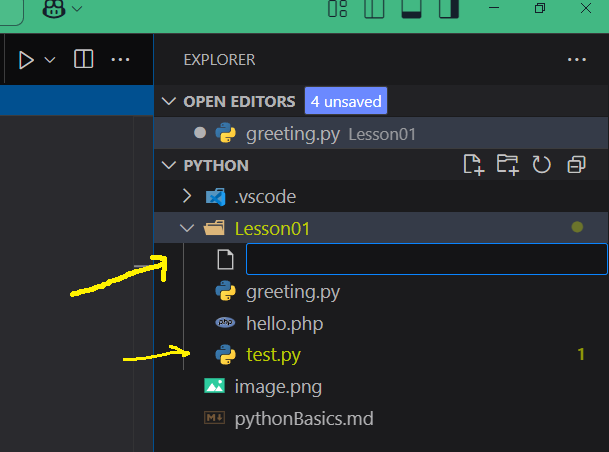The image size is (609, 452).
Task: Toggle the bottom panel visibility
Action: coord(411,9)
